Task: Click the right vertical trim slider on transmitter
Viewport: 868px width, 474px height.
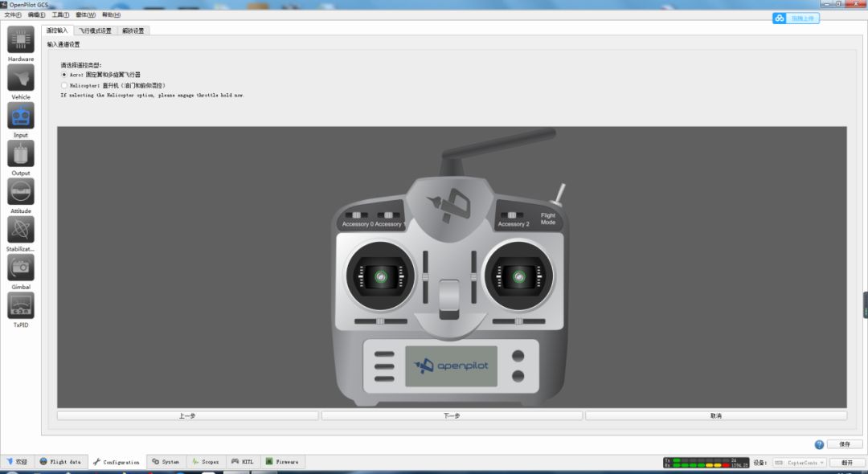Action: pos(474,276)
